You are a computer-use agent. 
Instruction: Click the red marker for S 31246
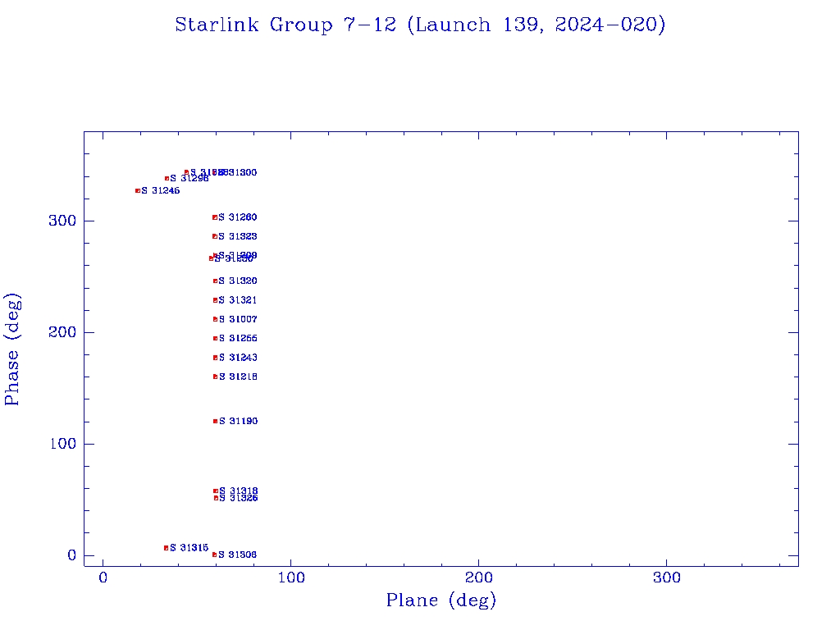coord(138,190)
